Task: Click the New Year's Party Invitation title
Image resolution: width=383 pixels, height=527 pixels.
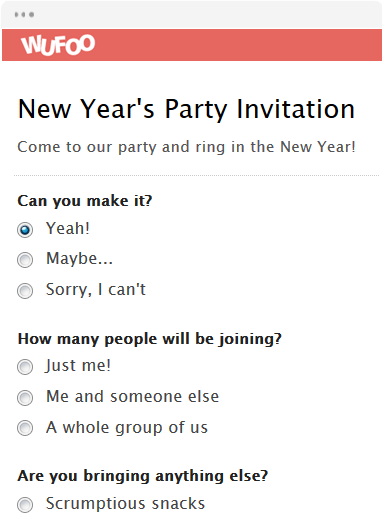Action: coord(186,110)
